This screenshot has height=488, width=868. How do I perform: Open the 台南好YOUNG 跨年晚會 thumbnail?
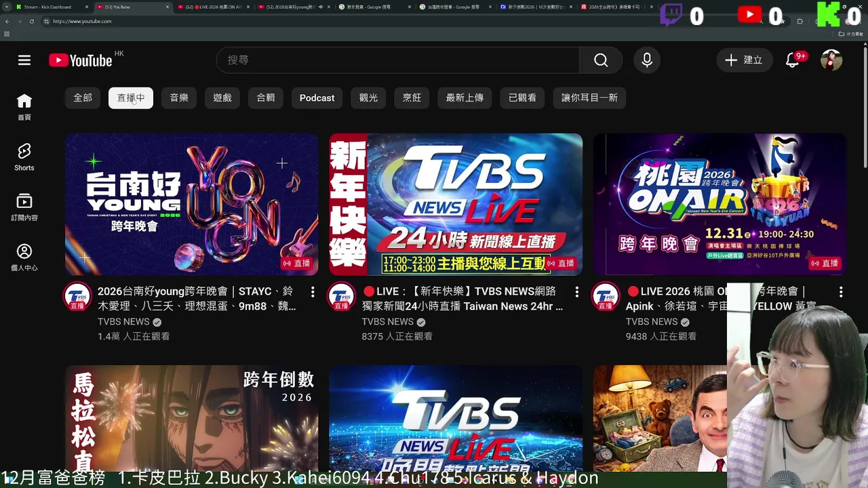tap(192, 205)
